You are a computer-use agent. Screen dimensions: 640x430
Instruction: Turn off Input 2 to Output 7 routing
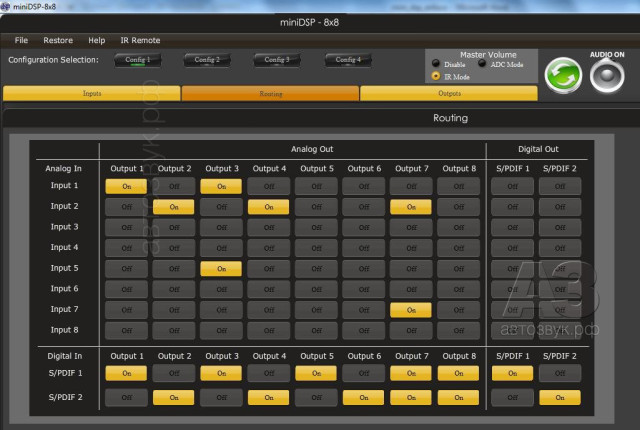click(411, 207)
